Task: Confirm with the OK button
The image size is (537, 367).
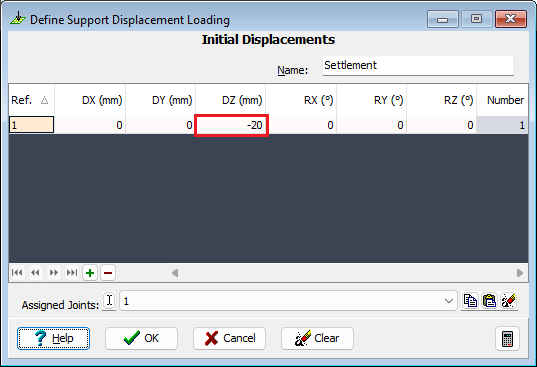Action: coord(141,338)
